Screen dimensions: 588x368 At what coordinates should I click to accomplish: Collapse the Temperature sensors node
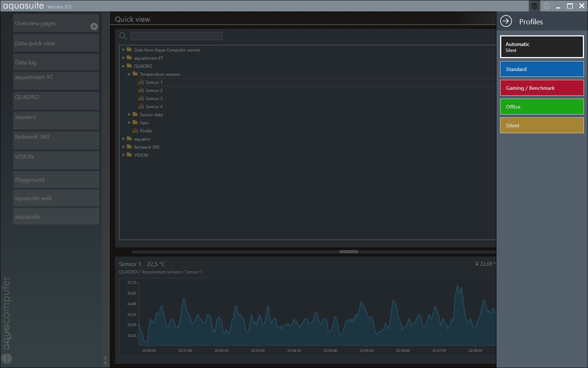[129, 74]
